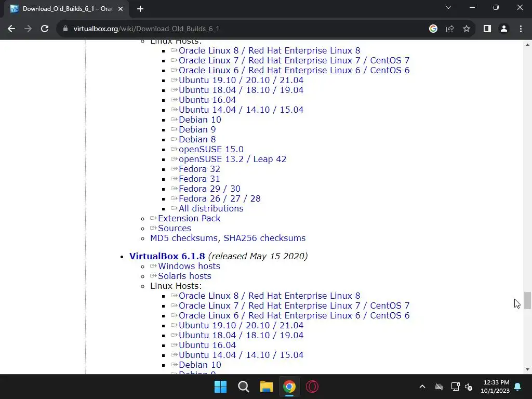The width and height of the screenshot is (532, 399).
Task: Open openSUSE 15.0 link
Action: (211, 149)
